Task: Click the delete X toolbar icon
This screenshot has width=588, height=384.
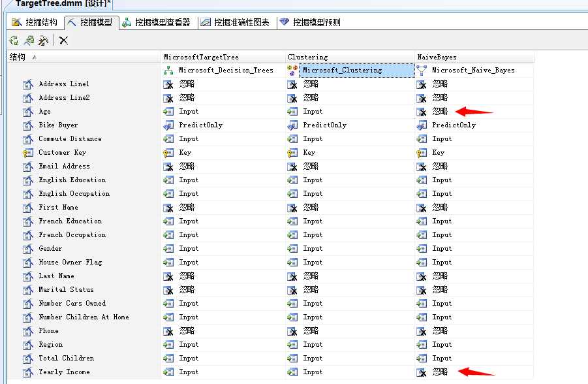Action: click(x=63, y=40)
